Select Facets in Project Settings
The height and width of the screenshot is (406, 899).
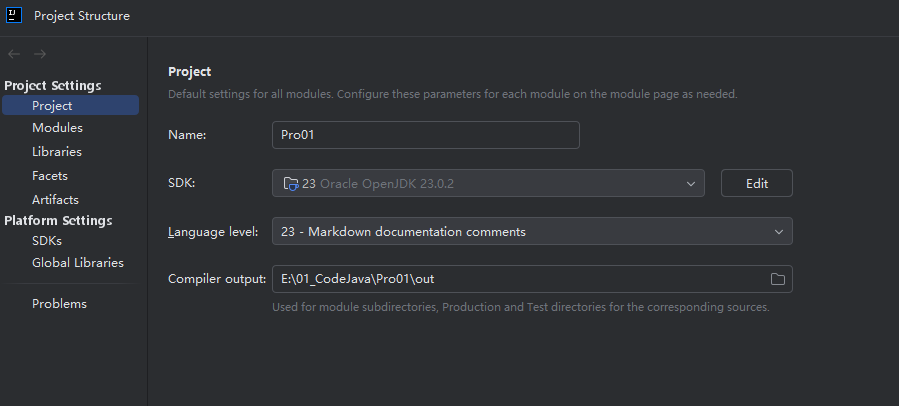click(x=50, y=176)
